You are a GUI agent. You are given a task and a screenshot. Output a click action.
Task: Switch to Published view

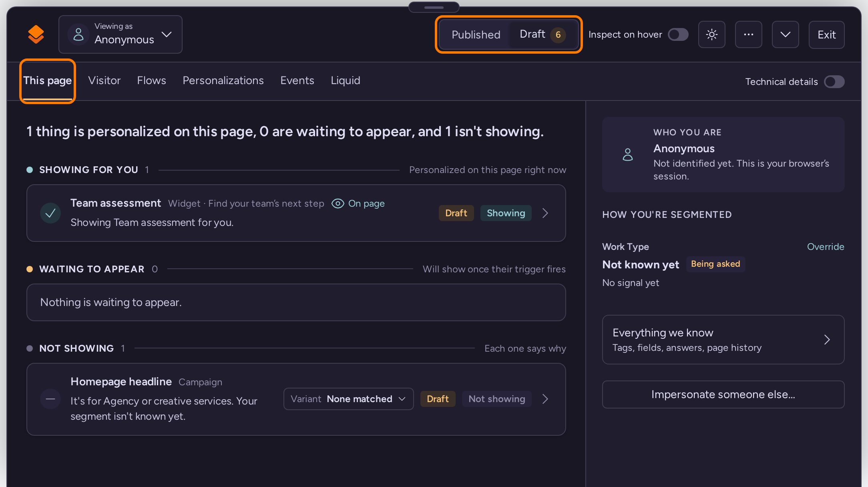pyautogui.click(x=476, y=35)
